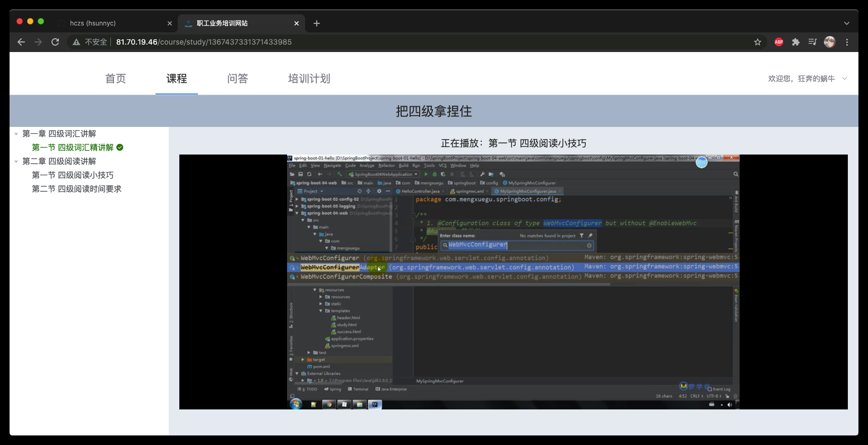Viewport: 868px width, 445px height.
Task: Open Chrome's three-dot menu
Action: point(847,42)
